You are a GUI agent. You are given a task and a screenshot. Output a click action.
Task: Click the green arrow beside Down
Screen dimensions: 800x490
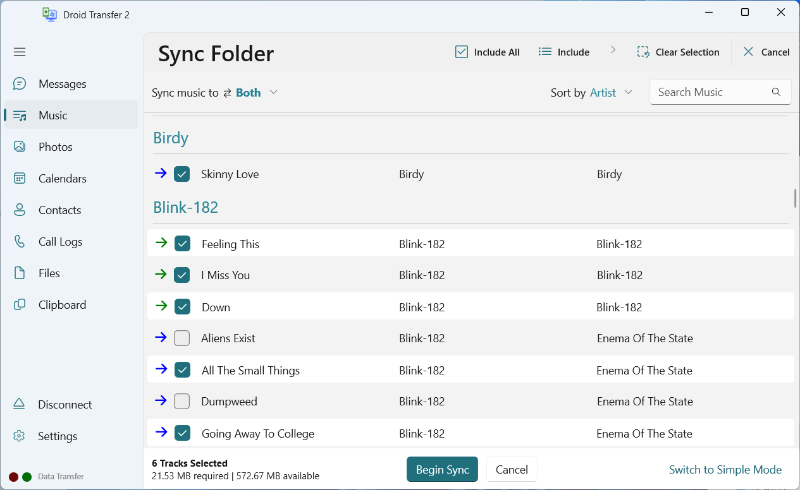(x=161, y=306)
